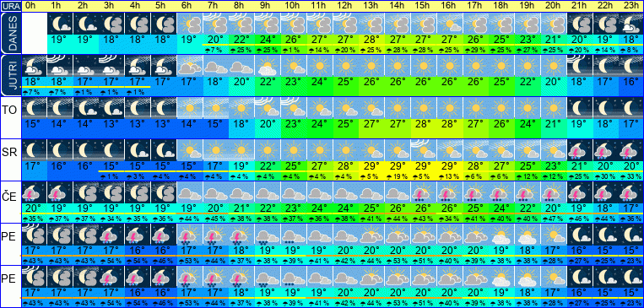This screenshot has height=308, width=644.
Task: Click the SR 15h windy sun icon
Action: click(424, 150)
